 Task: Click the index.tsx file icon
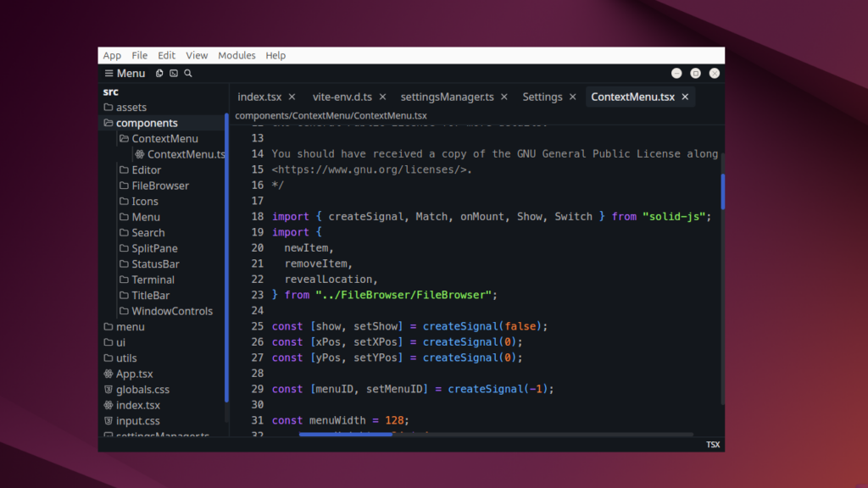tap(108, 405)
